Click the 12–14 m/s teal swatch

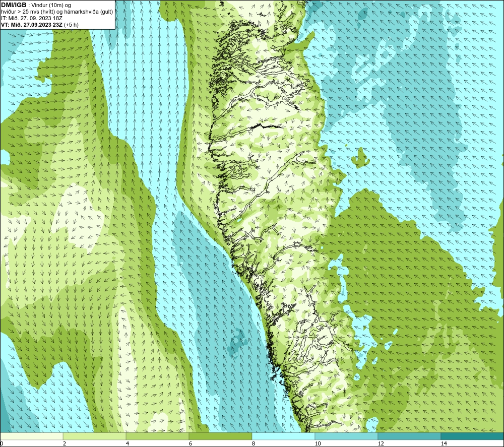(x=409, y=436)
